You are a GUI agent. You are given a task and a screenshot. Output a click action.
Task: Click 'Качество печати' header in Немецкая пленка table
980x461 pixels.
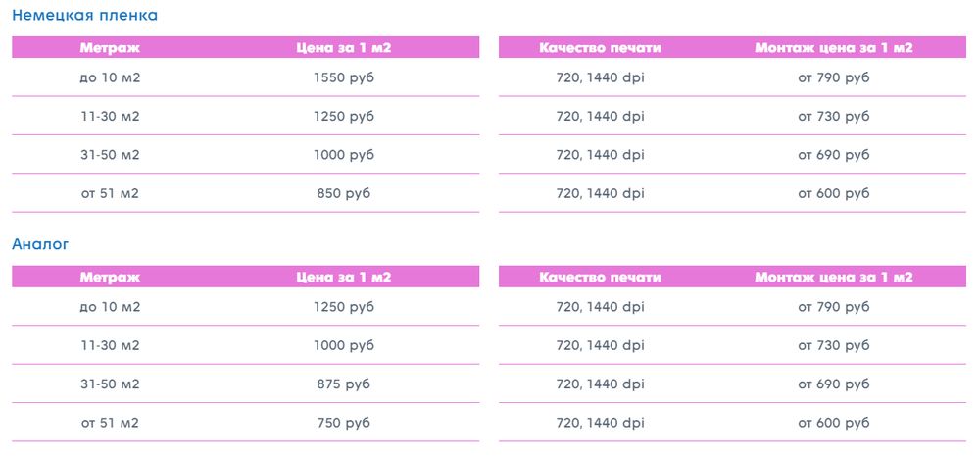[x=600, y=47]
